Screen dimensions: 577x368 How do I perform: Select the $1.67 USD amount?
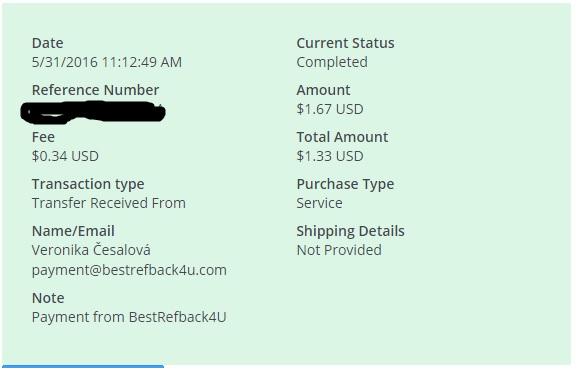point(330,109)
